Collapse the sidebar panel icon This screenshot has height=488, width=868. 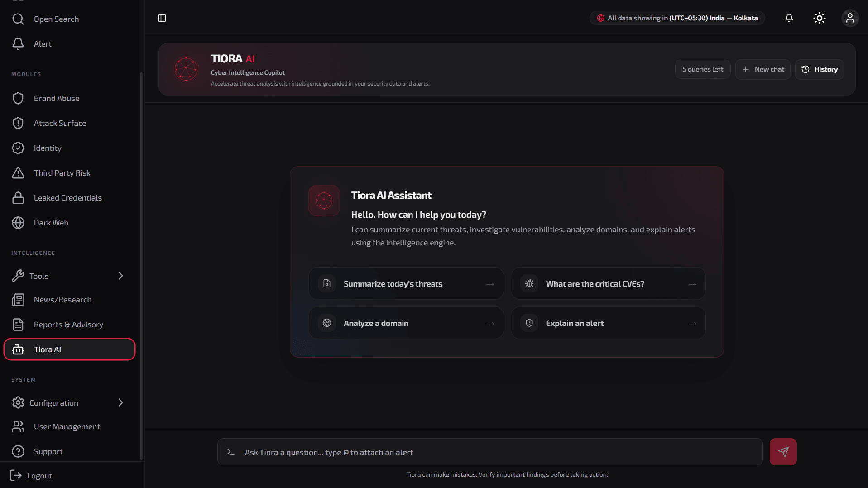(x=162, y=18)
